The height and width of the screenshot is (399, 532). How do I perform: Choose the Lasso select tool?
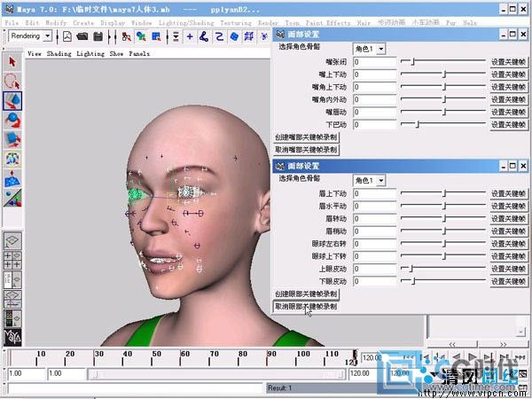(x=12, y=82)
